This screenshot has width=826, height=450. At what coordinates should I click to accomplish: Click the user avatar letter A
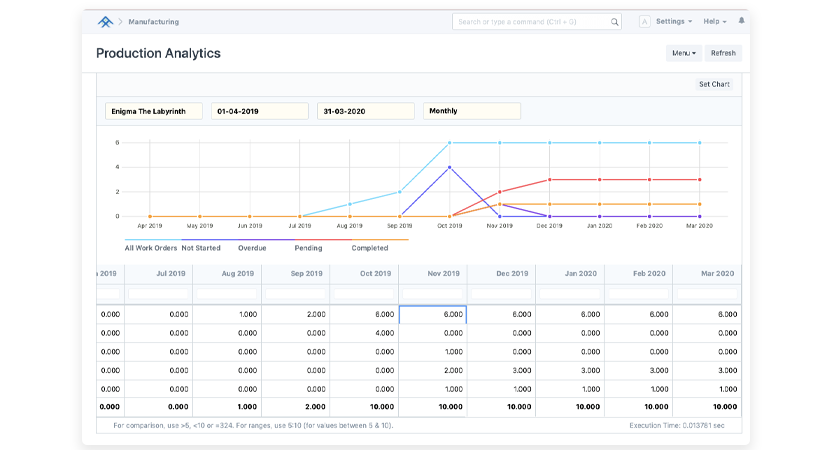pyautogui.click(x=644, y=22)
